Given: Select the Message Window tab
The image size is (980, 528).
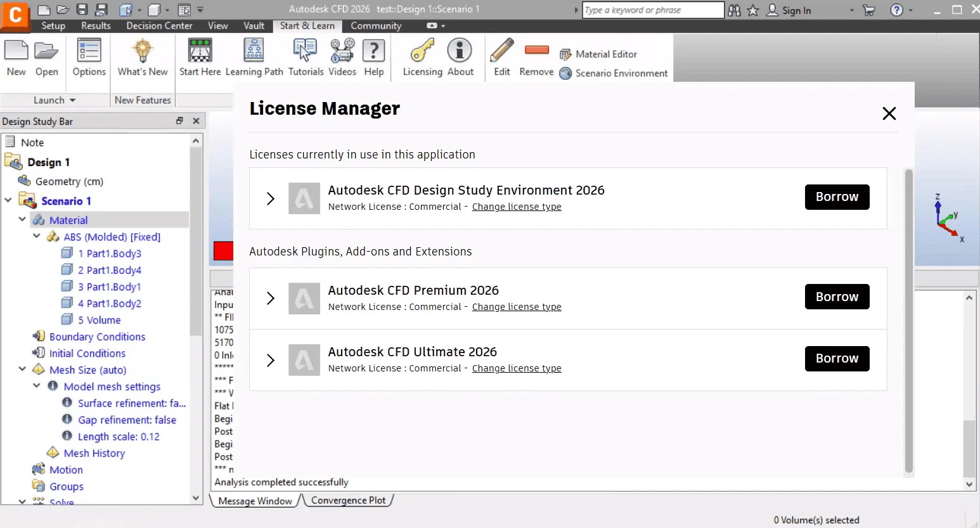Looking at the screenshot, I should pos(255,501).
